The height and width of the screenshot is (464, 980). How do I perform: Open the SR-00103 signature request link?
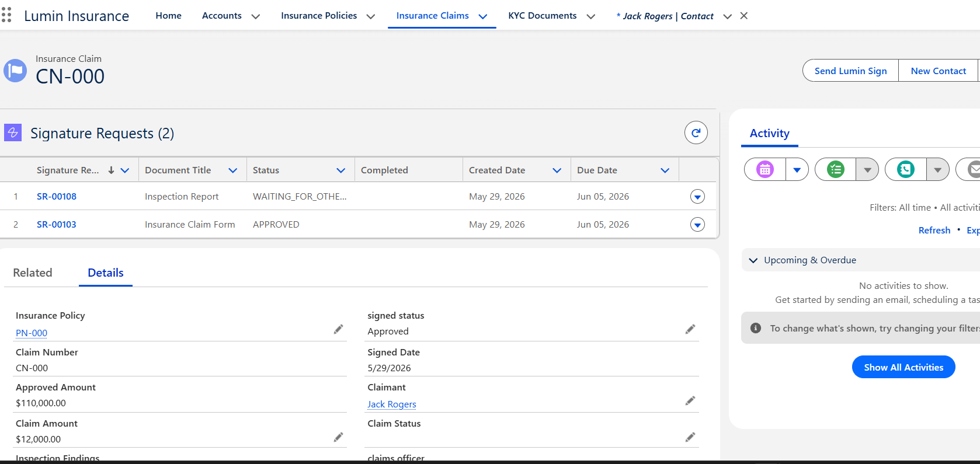57,225
